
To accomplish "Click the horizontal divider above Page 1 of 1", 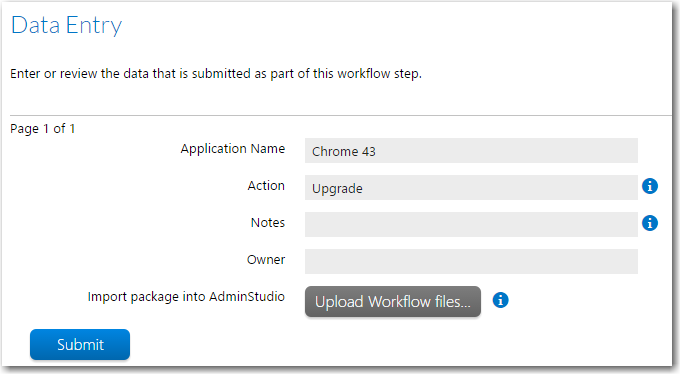I will [x=341, y=115].
